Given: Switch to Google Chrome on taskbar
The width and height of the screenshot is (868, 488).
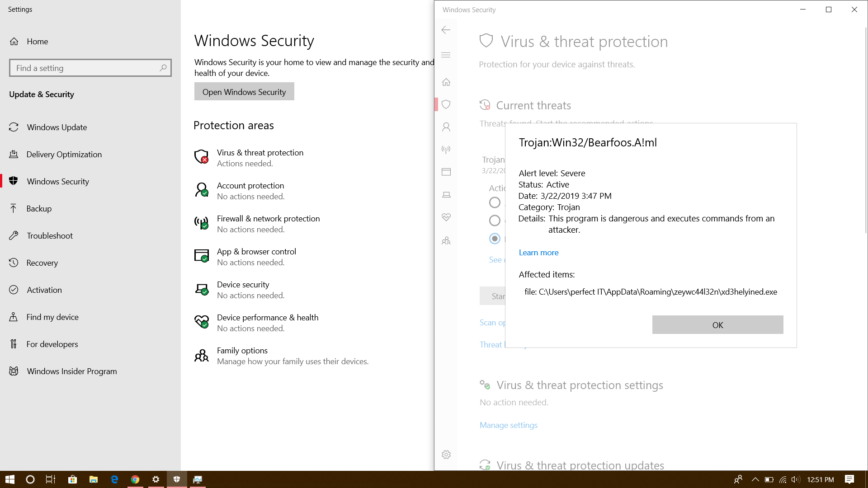Looking at the screenshot, I should 135,479.
